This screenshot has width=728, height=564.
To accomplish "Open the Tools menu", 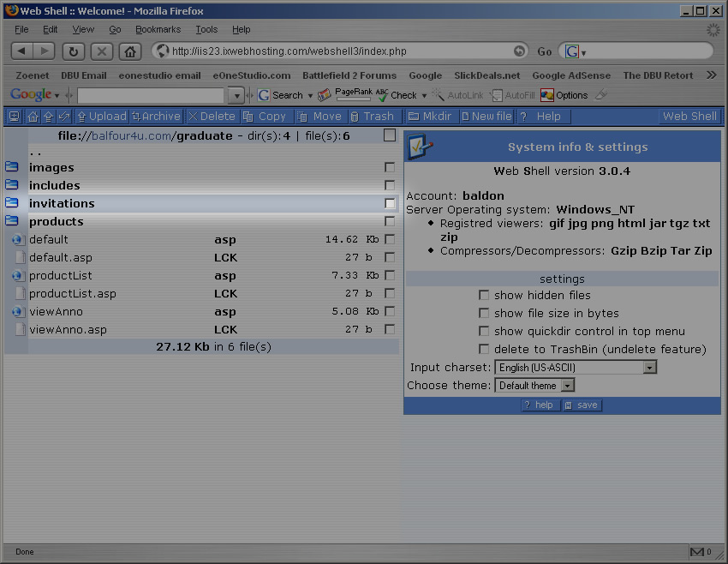I will 206,29.
